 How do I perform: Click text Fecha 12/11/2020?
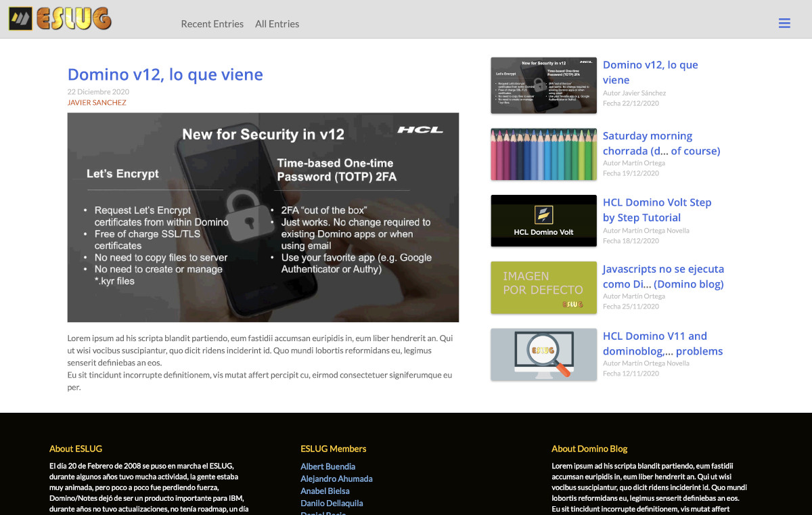pyautogui.click(x=631, y=374)
